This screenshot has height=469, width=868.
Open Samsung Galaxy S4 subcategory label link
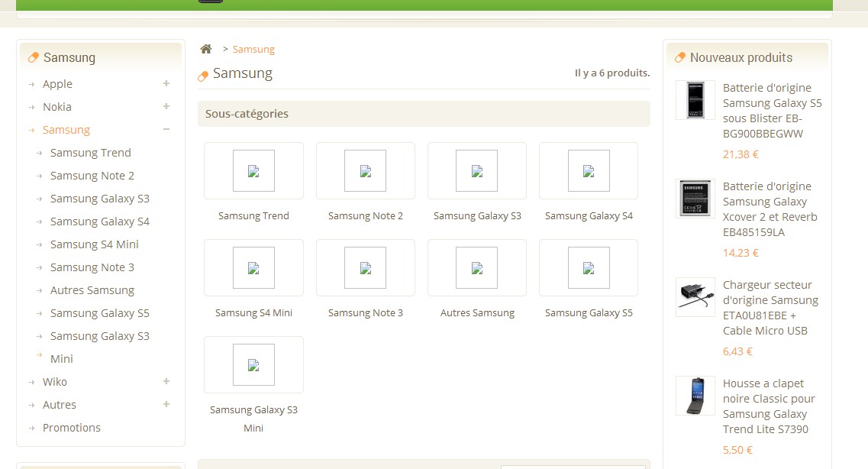pos(589,216)
